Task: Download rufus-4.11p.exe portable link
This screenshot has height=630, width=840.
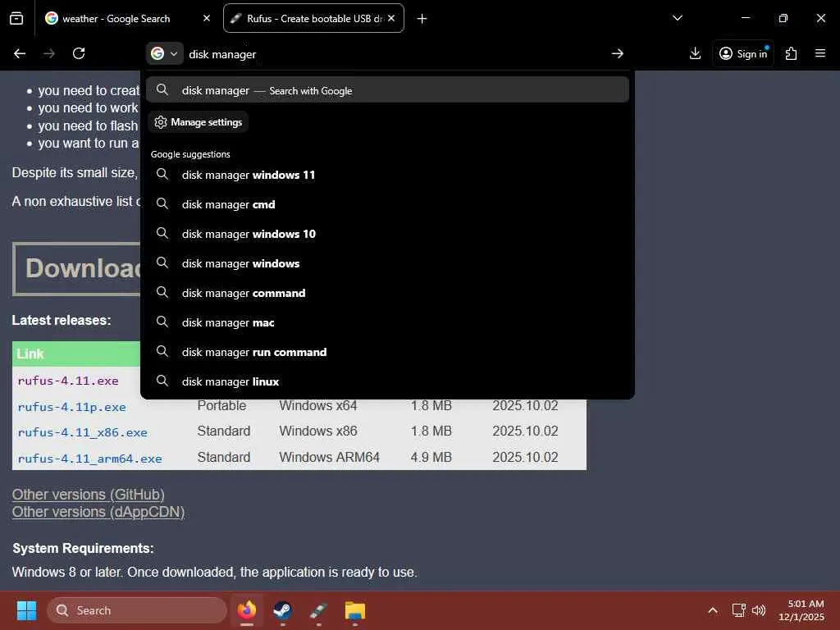Action: [x=72, y=407]
